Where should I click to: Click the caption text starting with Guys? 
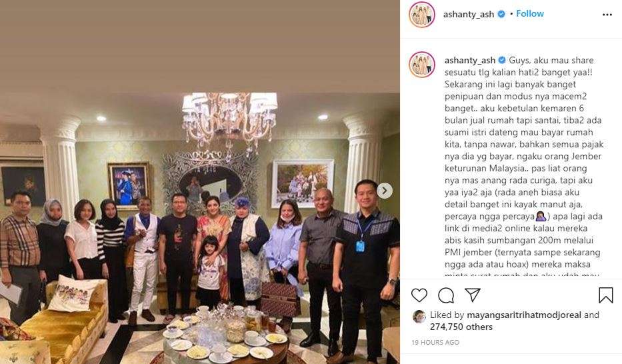click(523, 168)
